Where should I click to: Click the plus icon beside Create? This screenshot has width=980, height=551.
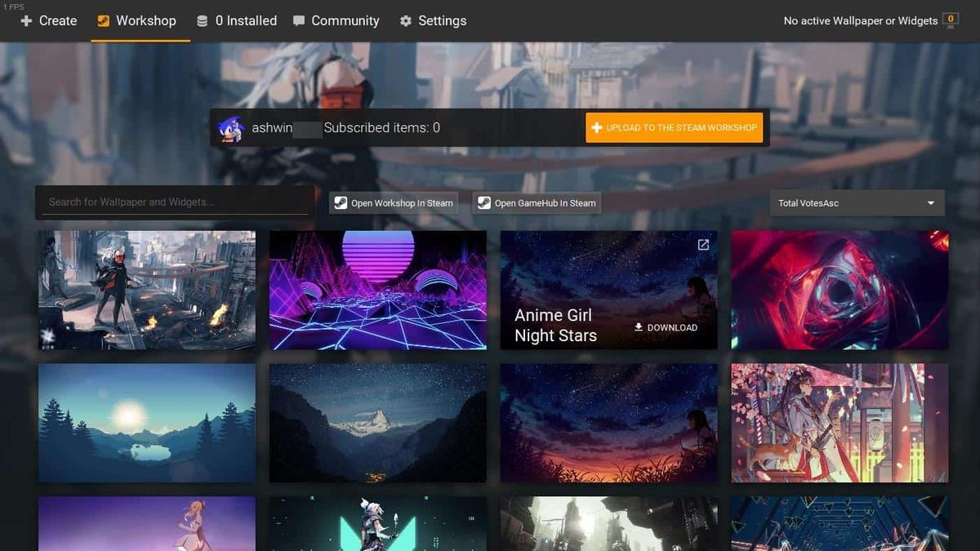(x=26, y=21)
